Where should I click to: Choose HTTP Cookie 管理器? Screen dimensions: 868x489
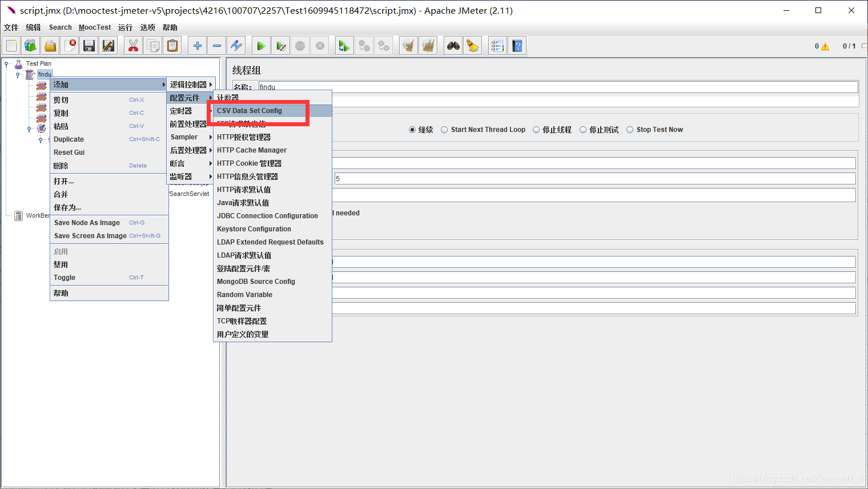[272, 163]
